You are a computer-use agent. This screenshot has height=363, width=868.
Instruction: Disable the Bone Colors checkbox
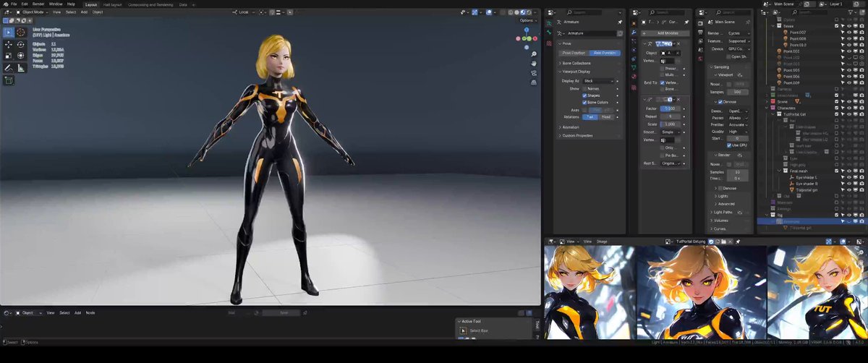[x=584, y=103]
